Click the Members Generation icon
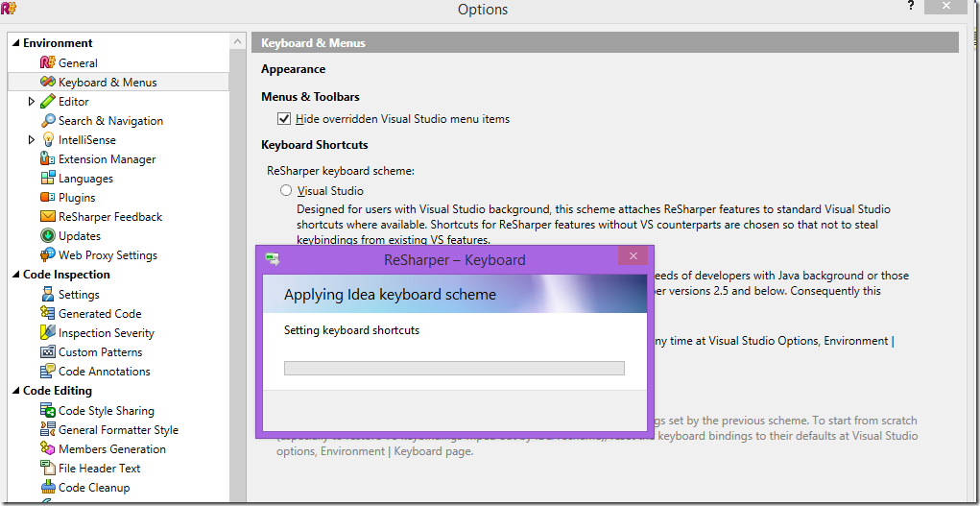 47,448
